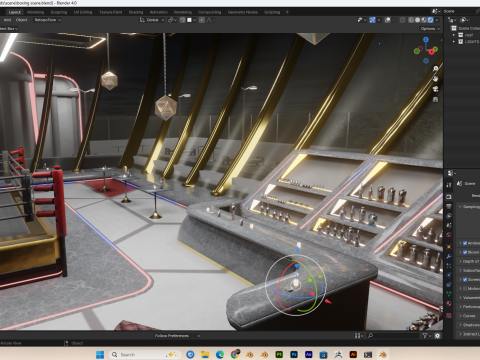480x360 pixels.
Task: Switch to the Shading workspace tab
Action: click(136, 12)
